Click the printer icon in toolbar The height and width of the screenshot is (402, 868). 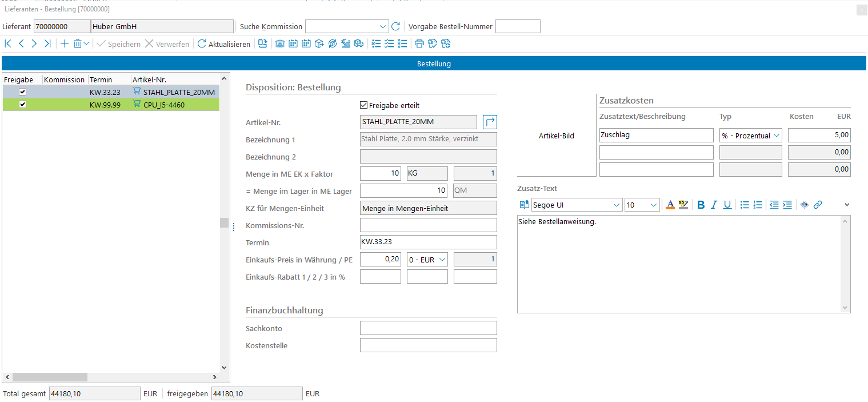(x=419, y=44)
